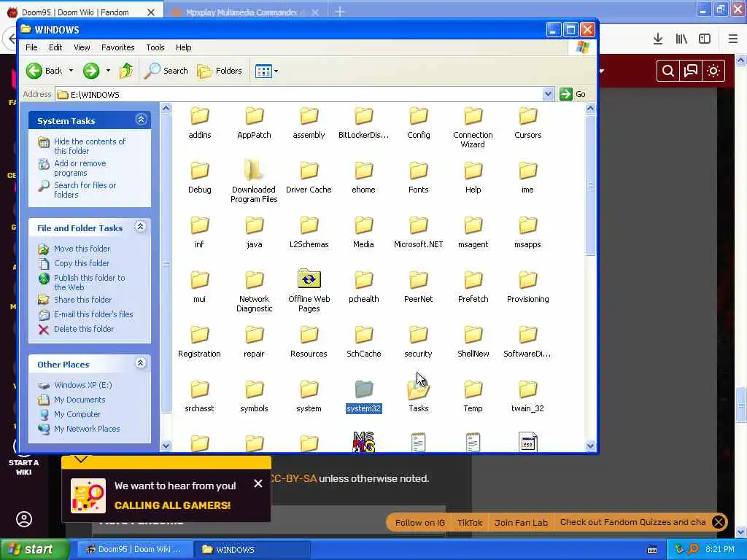Select the Offline Web Pages folder
This screenshot has width=747, height=560.
(x=309, y=290)
